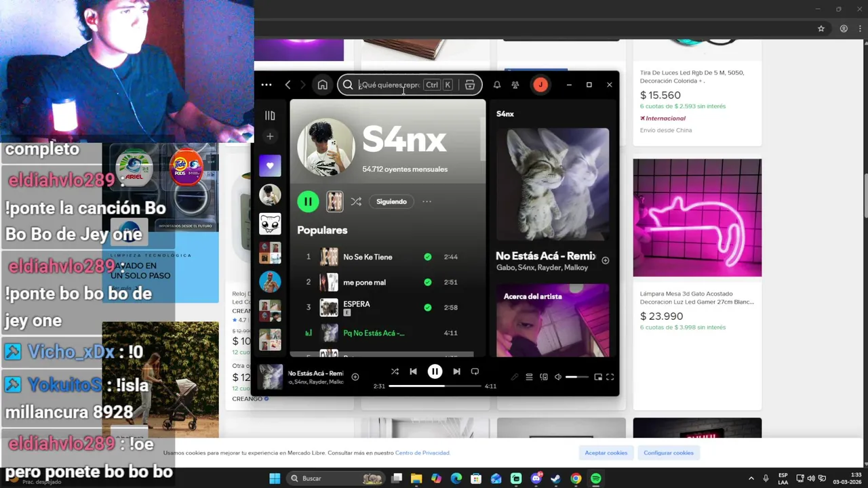This screenshot has width=868, height=488.
Task: Open 'Tira De Luces Led Rgb' product title
Action: point(692,77)
